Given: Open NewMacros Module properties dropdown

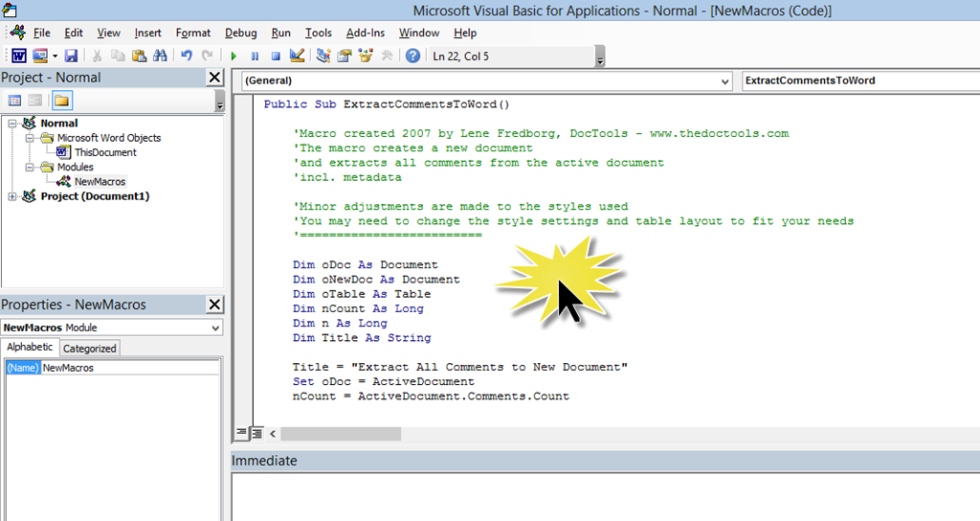Looking at the screenshot, I should 215,328.
